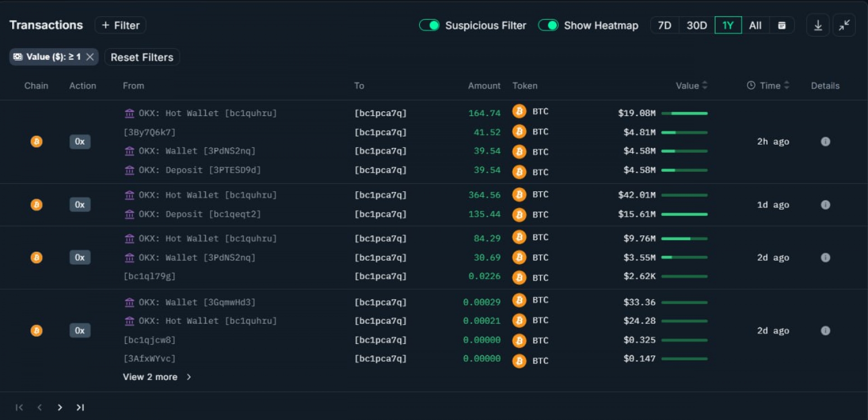
Task: Add a new filter with + Filter
Action: (x=120, y=25)
